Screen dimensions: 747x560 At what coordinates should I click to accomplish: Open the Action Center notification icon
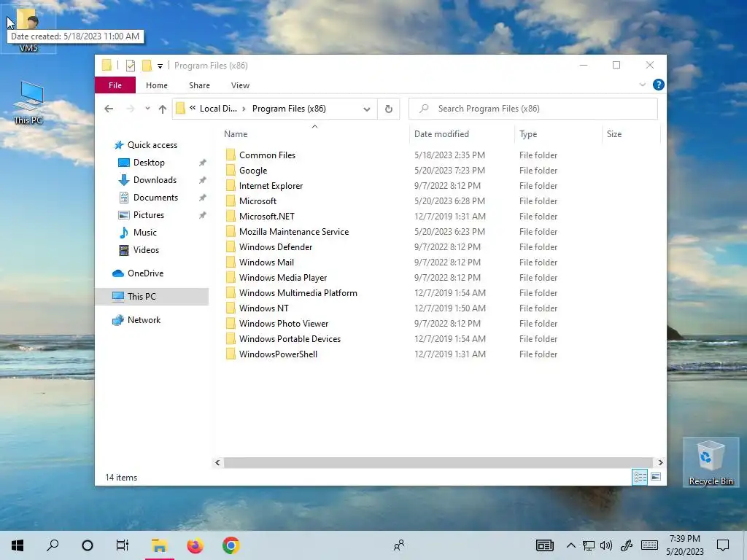(x=723, y=545)
